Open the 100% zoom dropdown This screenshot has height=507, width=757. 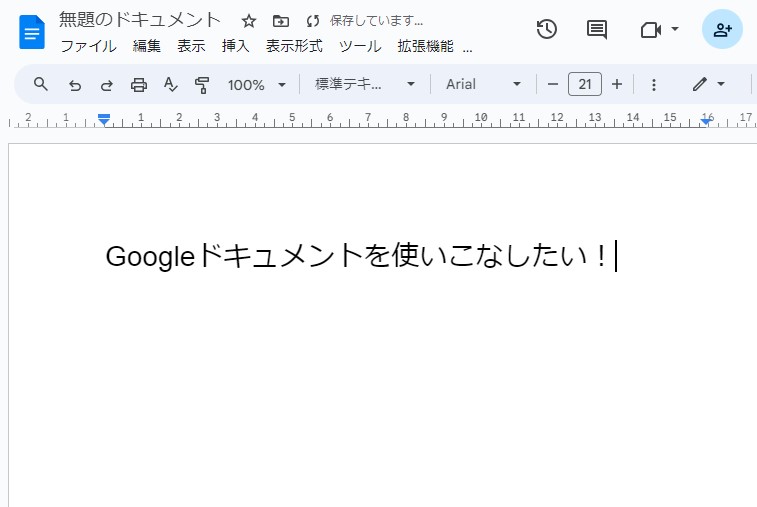pos(257,85)
